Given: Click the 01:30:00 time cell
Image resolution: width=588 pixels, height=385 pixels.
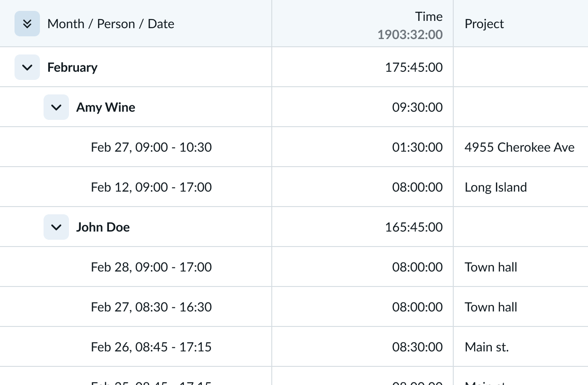Looking at the screenshot, I should [417, 147].
